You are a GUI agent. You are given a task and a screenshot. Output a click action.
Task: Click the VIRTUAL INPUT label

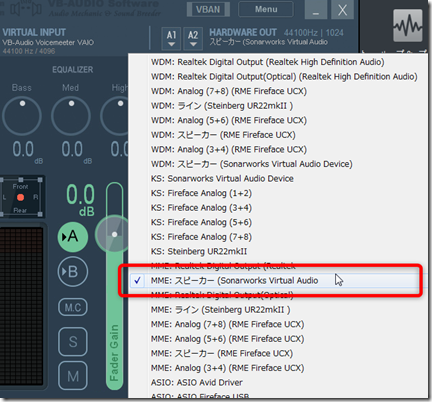[x=34, y=32]
